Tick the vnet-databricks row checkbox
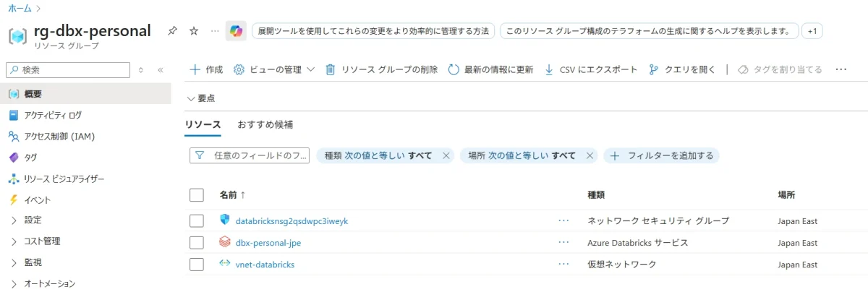 coord(197,264)
